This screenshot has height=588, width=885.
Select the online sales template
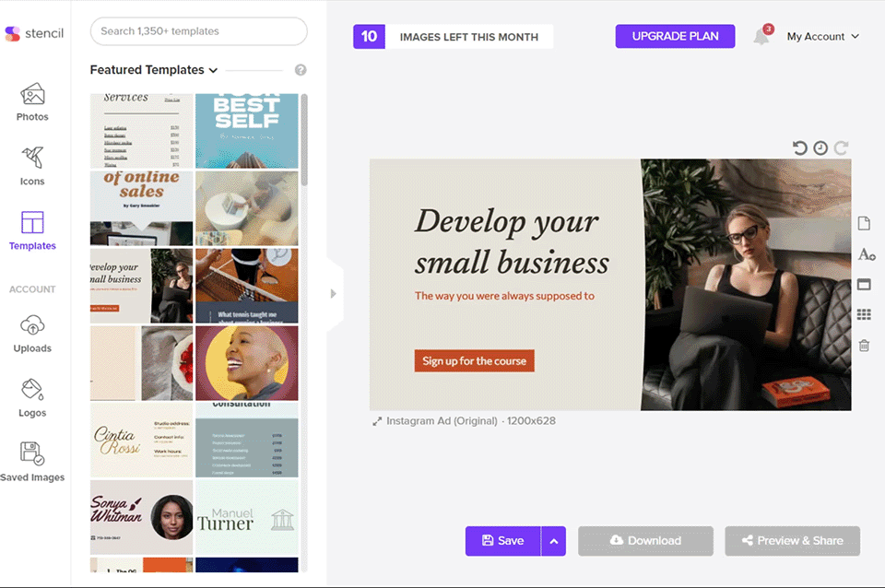142,208
